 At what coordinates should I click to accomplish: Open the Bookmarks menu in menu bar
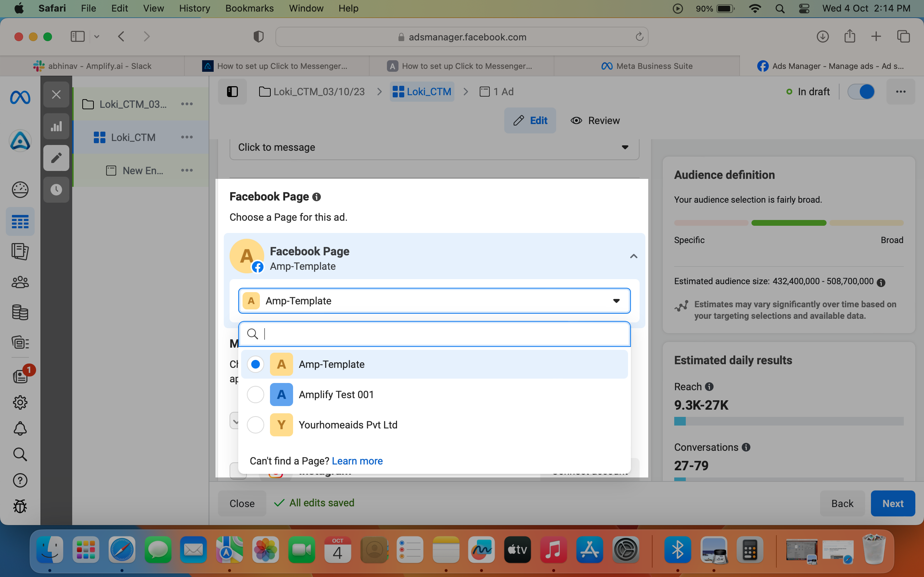coord(249,8)
